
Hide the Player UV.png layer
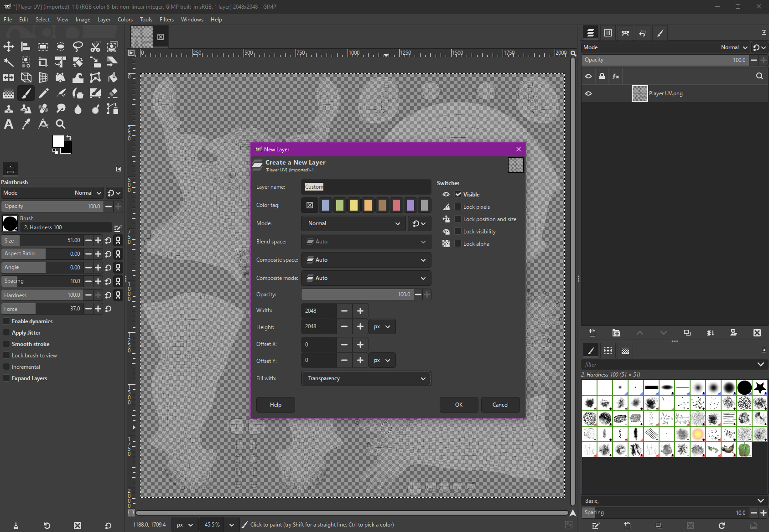(x=588, y=93)
